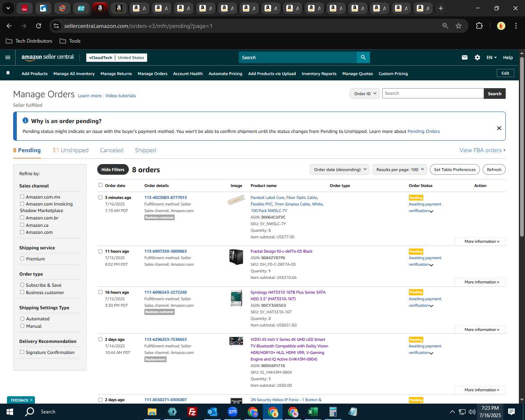This screenshot has width=525, height=420.
Task: Switch to the 31 Unshipped tab
Action: (x=71, y=150)
